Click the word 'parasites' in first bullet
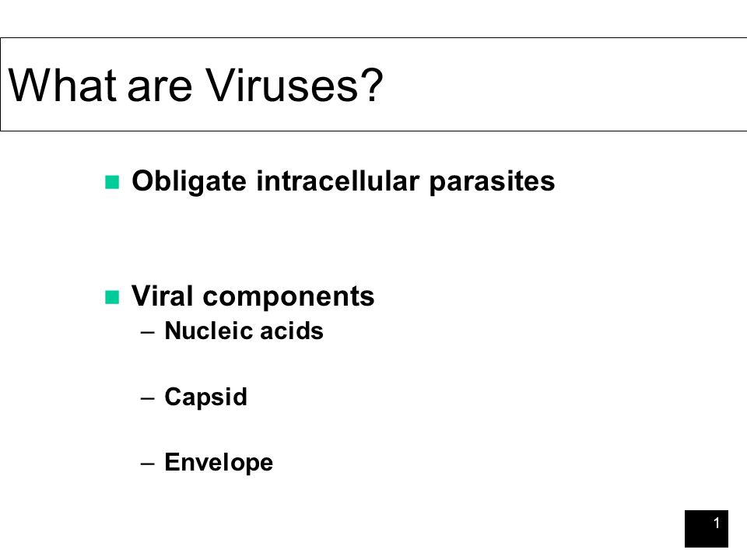 (x=492, y=182)
